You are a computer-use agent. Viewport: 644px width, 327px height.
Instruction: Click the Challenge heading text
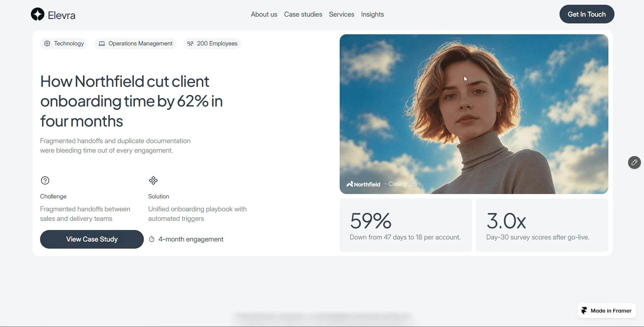[53, 196]
